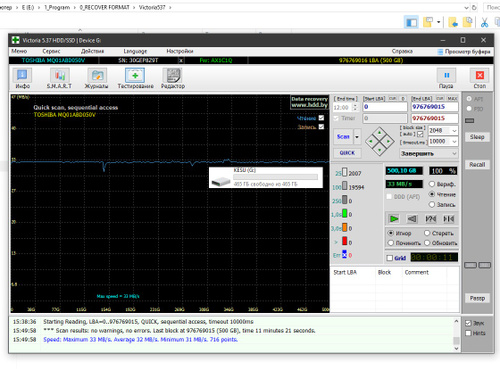
Task: Open the timeout 10000 dropdown
Action: click(x=454, y=142)
